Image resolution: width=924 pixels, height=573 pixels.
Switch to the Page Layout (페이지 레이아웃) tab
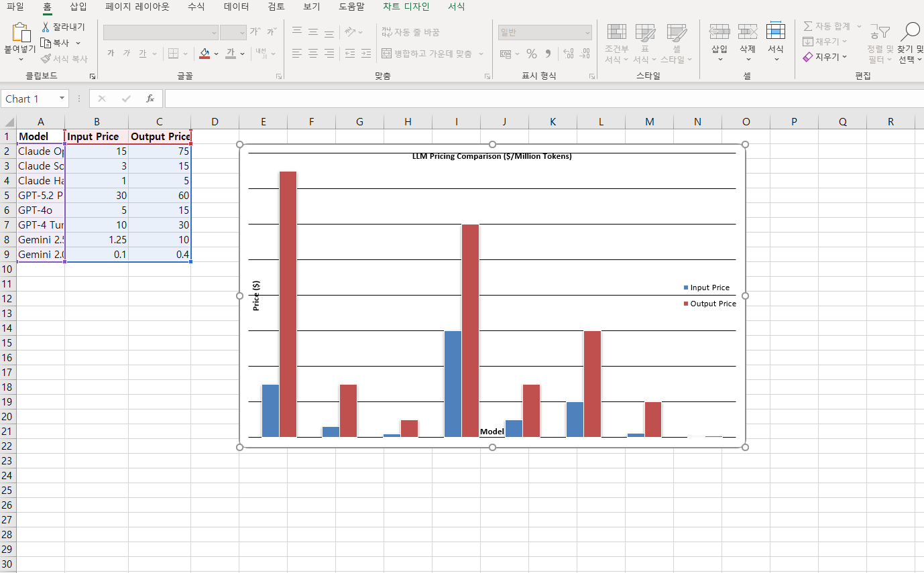137,7
